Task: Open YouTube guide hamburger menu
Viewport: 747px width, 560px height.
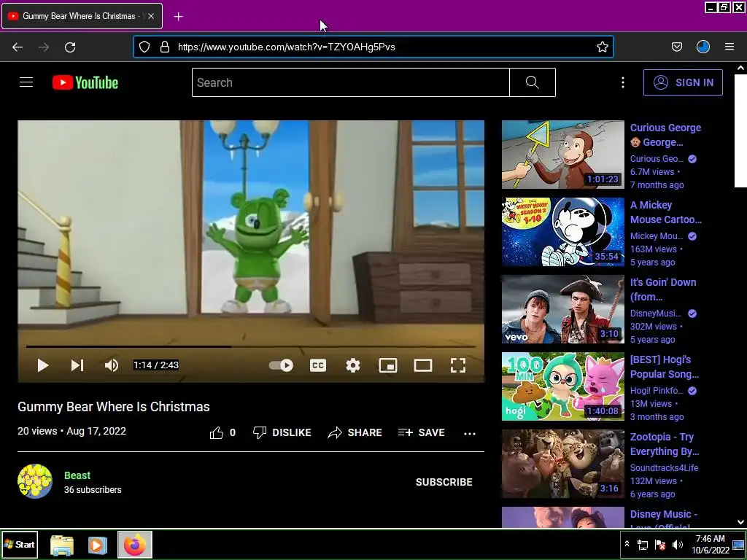Action: pyautogui.click(x=26, y=82)
